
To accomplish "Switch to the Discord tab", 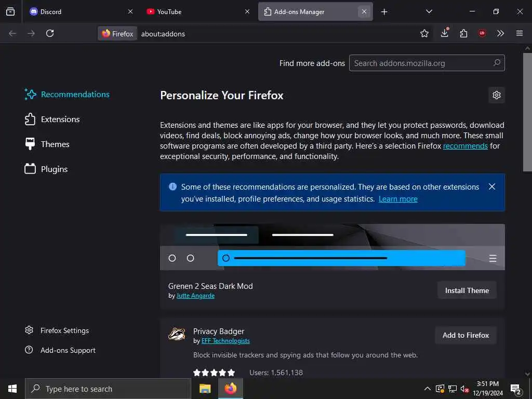I will click(82, 11).
